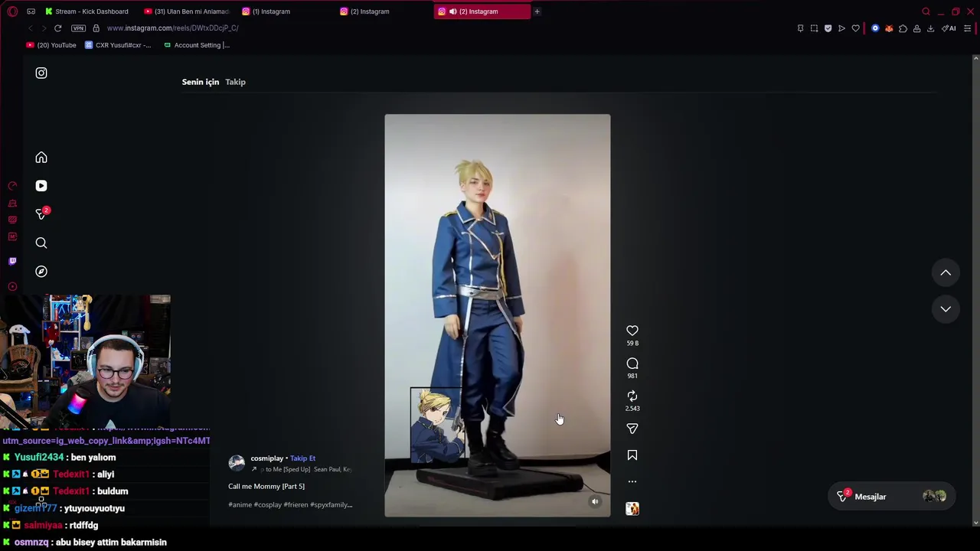Open sidebar messages icon with badge 2
This screenshot has width=980, height=551.
tap(41, 214)
